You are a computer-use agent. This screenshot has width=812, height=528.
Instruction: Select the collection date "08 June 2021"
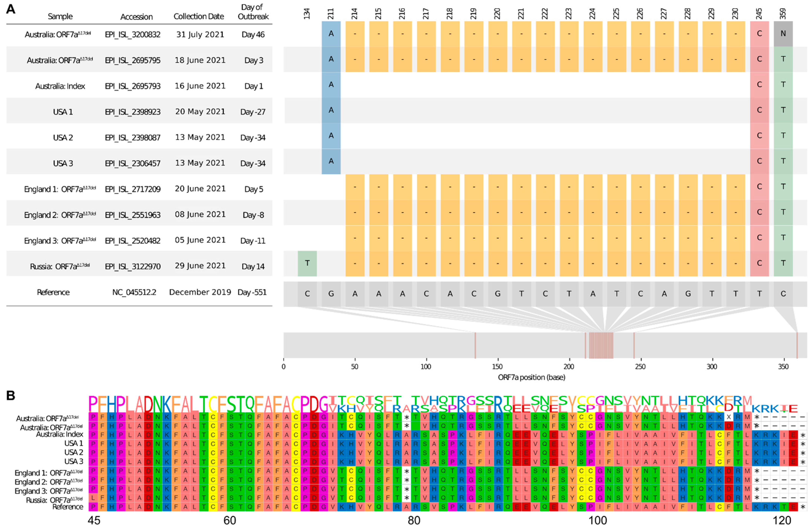click(200, 214)
